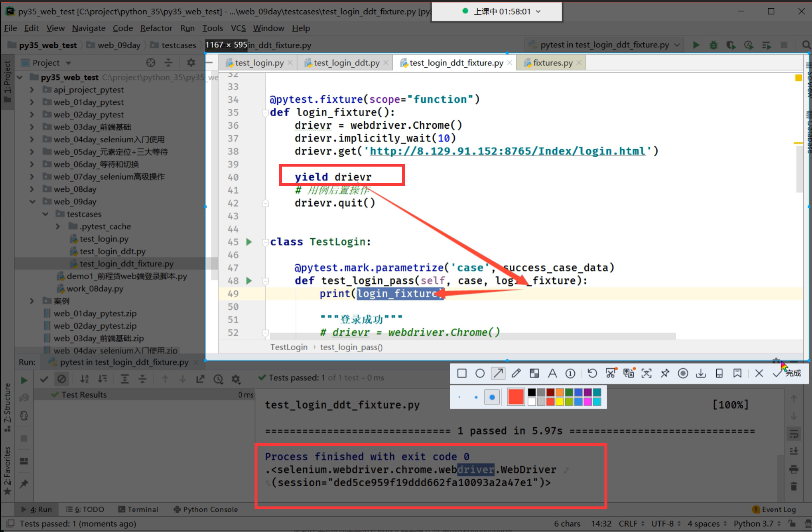The image size is (812, 532).
Task: Select the rectangle annotation tool
Action: click(x=462, y=374)
